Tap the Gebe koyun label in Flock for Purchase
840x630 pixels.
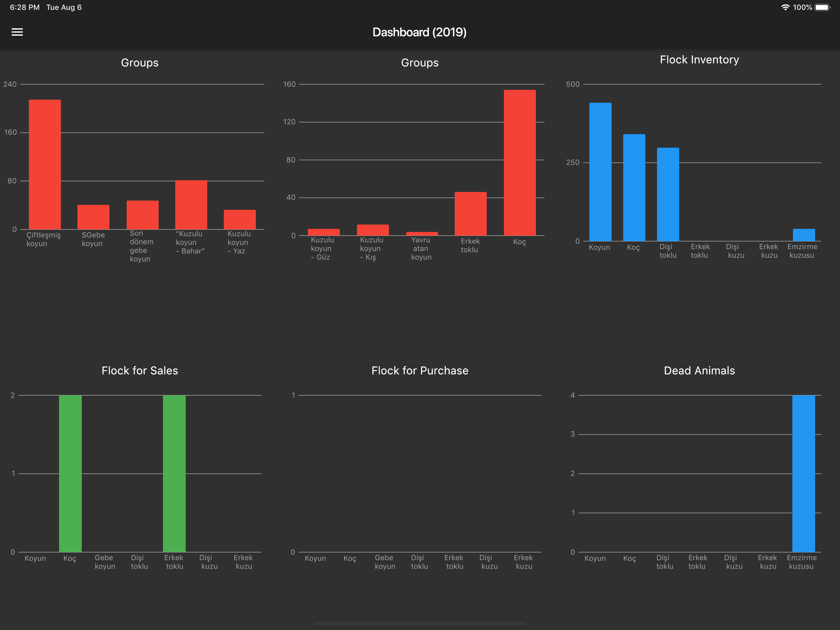pyautogui.click(x=385, y=562)
